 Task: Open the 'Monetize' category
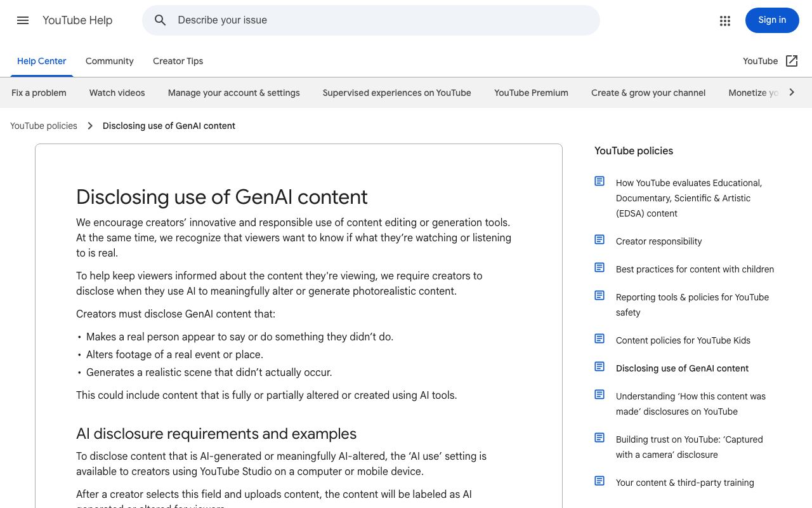point(754,93)
